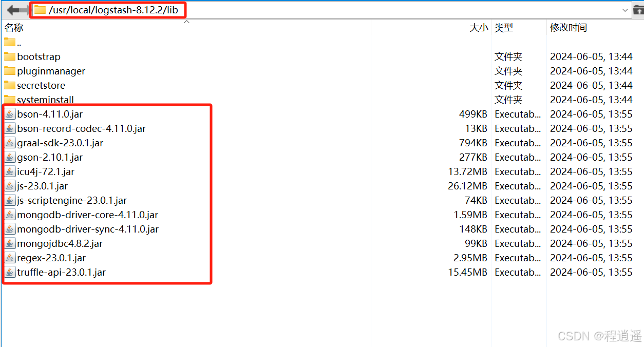Click the mongodb-driver-core-4.11.0.jar file icon
Image resolution: width=644 pixels, height=347 pixels.
point(10,215)
